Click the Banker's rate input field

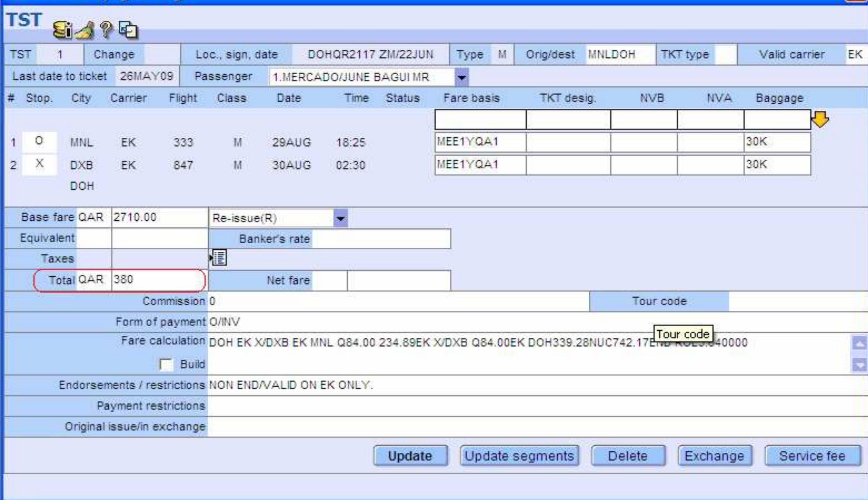pos(380,239)
